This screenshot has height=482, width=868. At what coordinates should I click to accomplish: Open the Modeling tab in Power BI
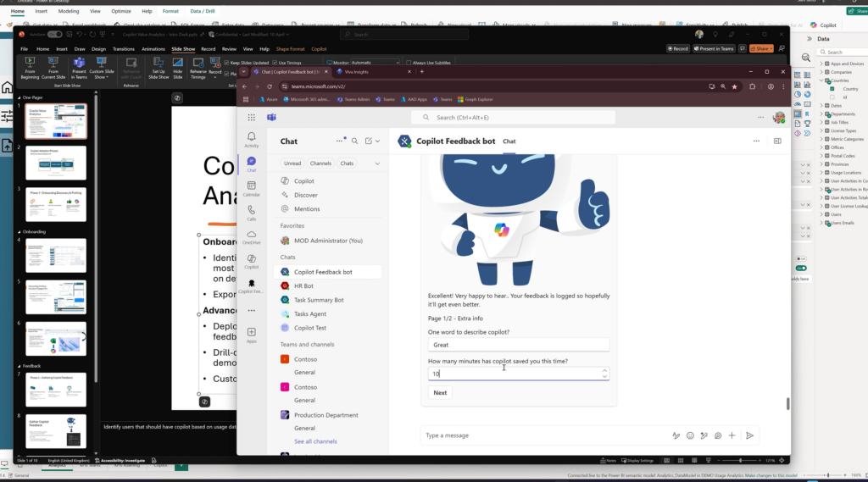coord(69,11)
